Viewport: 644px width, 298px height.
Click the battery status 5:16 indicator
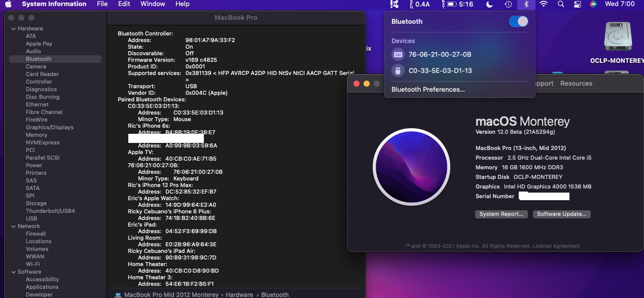pyautogui.click(x=458, y=4)
